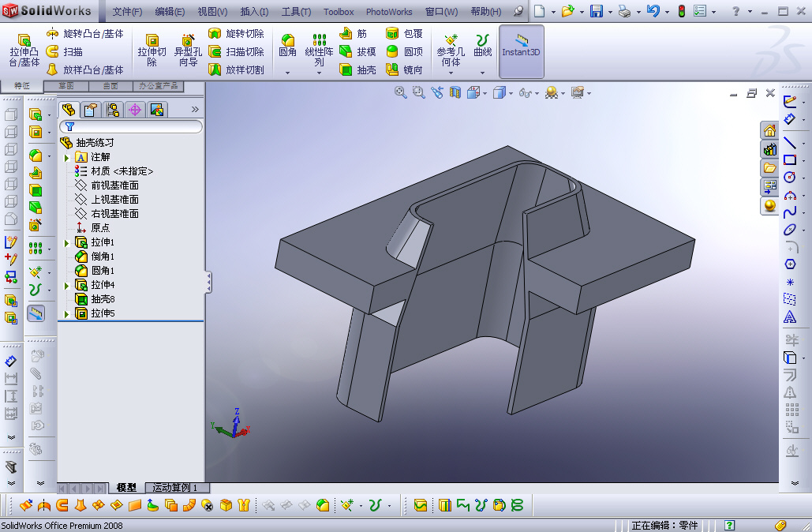The image size is (812, 532).
Task: Open the DimXpertManager crosshair tab
Action: [x=135, y=109]
